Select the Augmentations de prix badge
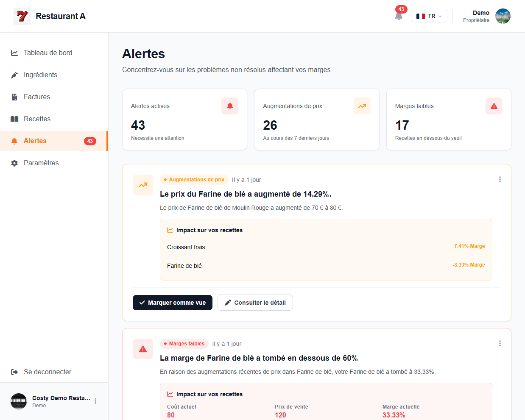This screenshot has height=420, width=525. coord(194,179)
